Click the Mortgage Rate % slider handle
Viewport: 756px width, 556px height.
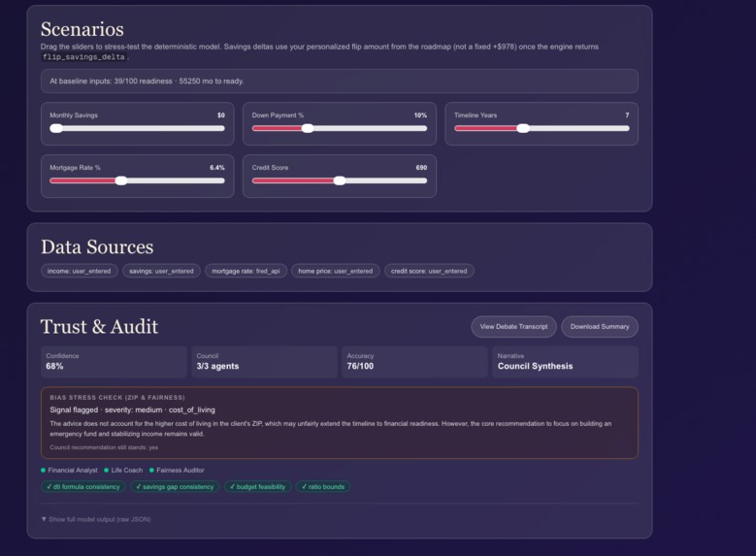pos(121,180)
